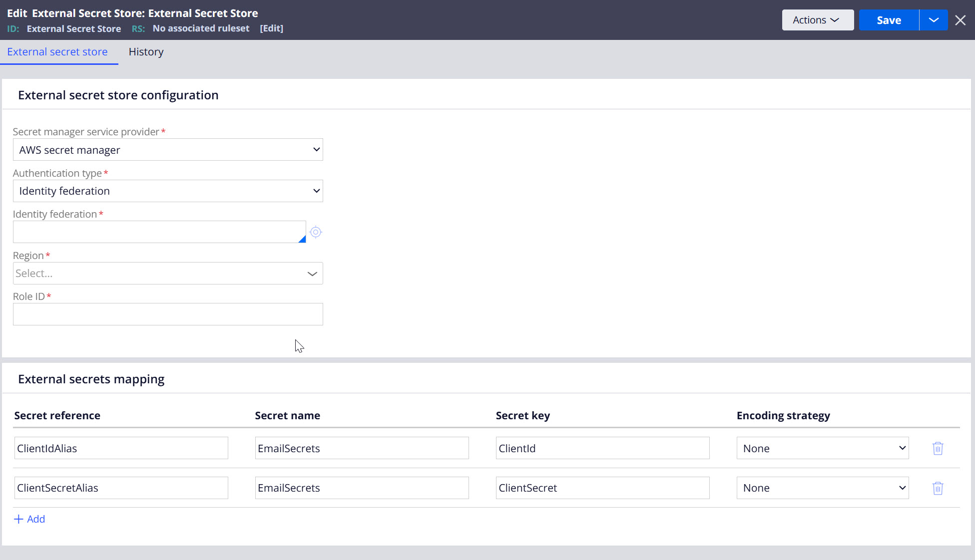
Task: Open the Identity federation rule target icon
Action: coord(316,232)
